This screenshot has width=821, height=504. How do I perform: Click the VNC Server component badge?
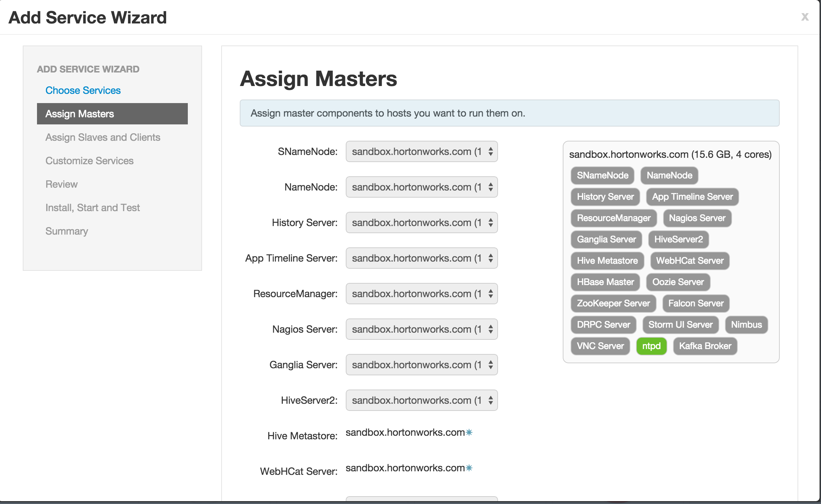(600, 346)
